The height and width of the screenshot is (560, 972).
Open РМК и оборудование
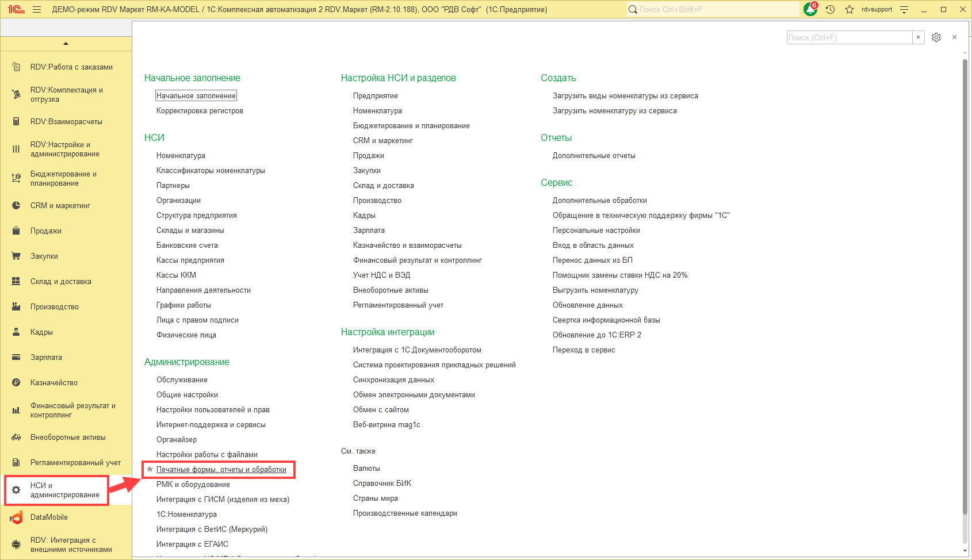[193, 485]
